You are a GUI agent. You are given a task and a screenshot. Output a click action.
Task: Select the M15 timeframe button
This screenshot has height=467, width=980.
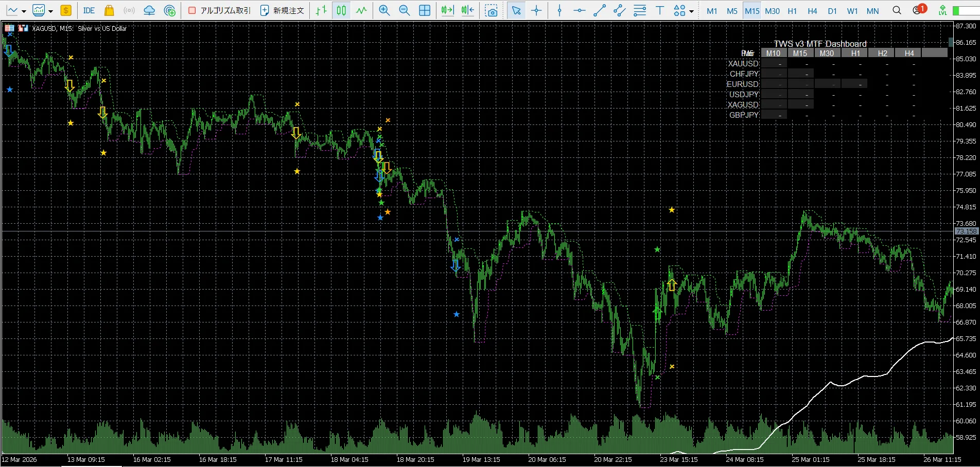(752, 11)
